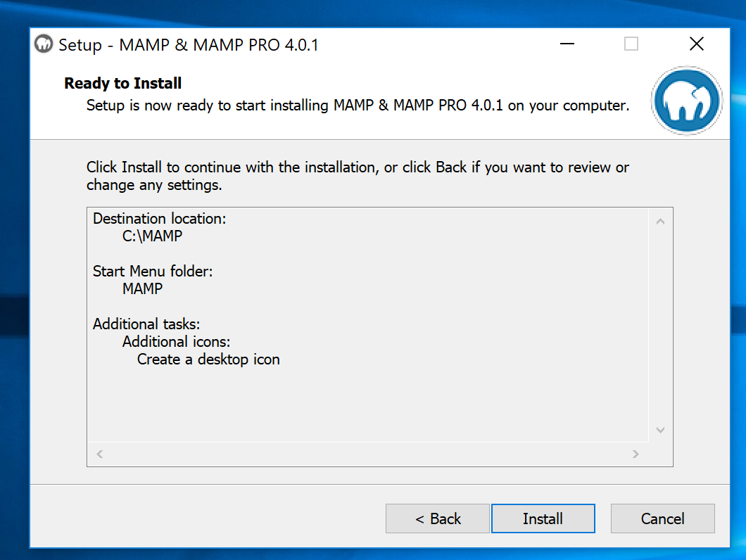The image size is (746, 560).
Task: Click the horizontal scroll right arrow
Action: click(636, 454)
